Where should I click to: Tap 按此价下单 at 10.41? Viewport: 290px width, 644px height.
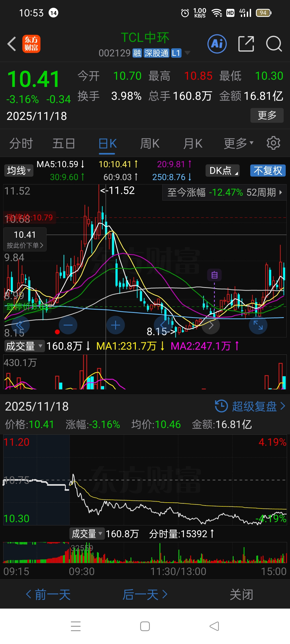[25, 239]
